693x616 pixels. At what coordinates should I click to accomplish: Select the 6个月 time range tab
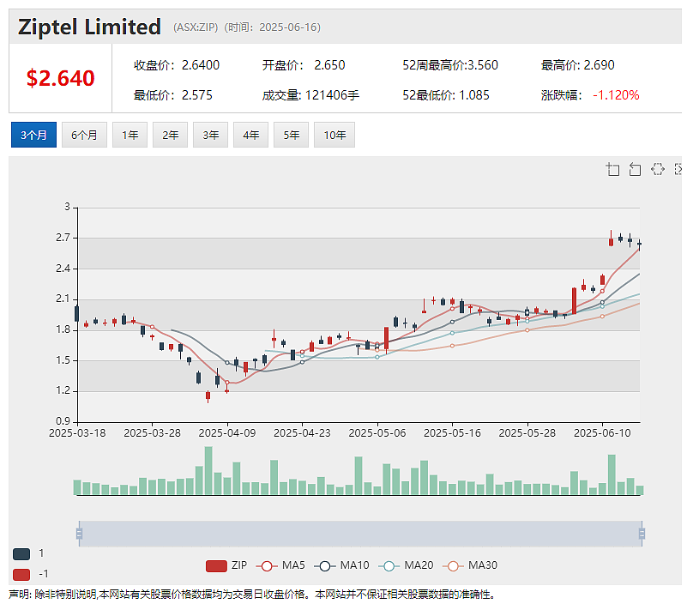(x=84, y=135)
